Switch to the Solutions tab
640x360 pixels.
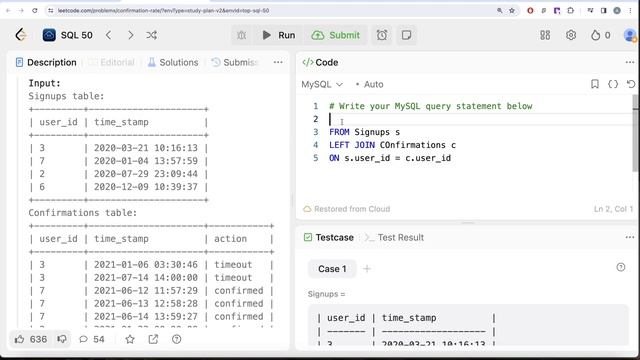pos(173,62)
